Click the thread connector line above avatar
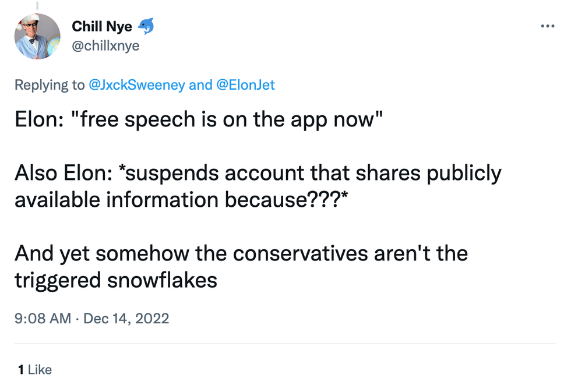Screen dimensions: 571x392 pyautogui.click(x=37, y=5)
